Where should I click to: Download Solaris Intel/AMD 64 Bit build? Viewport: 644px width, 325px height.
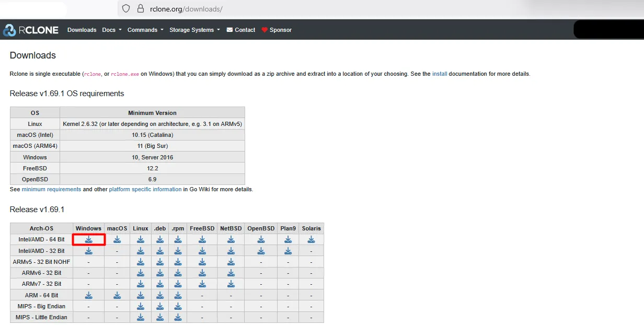pos(311,239)
